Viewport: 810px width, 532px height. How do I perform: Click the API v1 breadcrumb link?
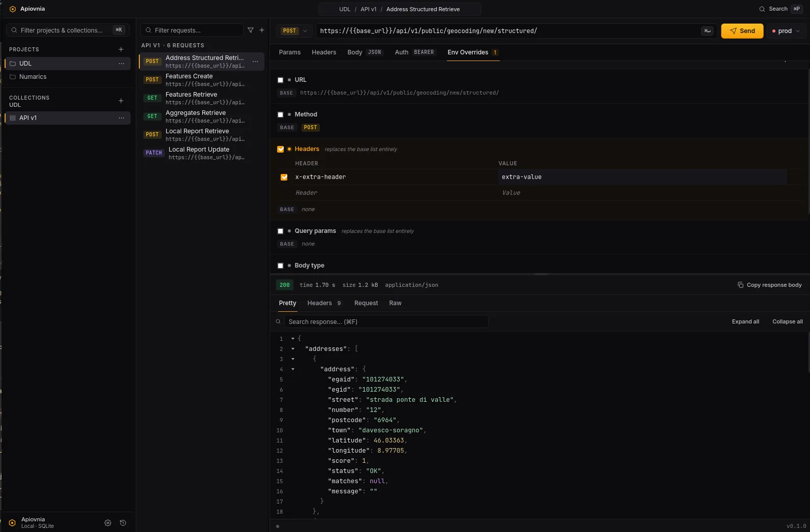(x=369, y=9)
